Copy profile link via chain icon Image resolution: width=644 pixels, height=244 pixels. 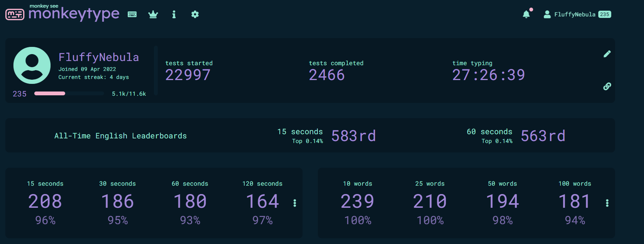click(x=607, y=87)
